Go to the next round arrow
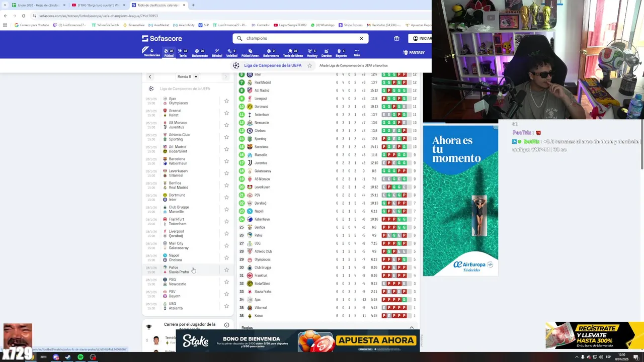 click(x=225, y=76)
